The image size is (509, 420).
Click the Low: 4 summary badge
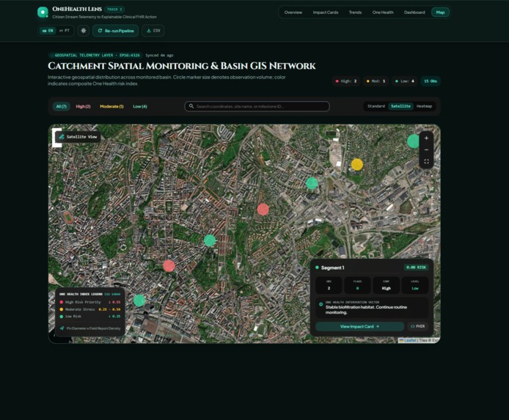click(x=404, y=81)
